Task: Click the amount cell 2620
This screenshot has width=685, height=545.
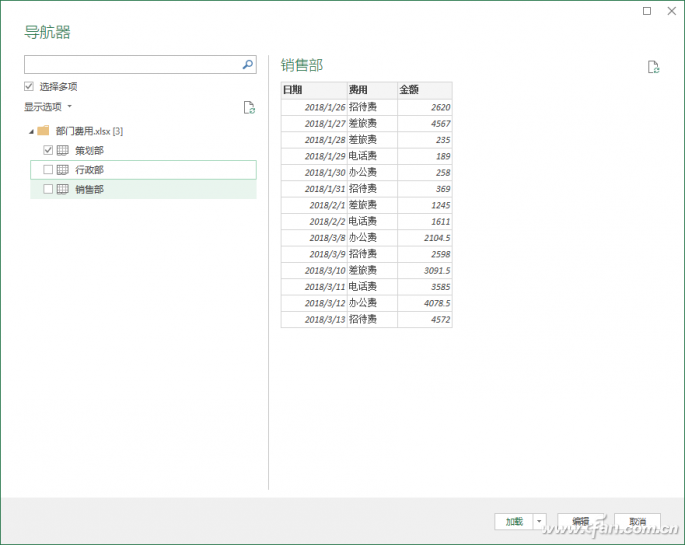Action: pyautogui.click(x=425, y=107)
